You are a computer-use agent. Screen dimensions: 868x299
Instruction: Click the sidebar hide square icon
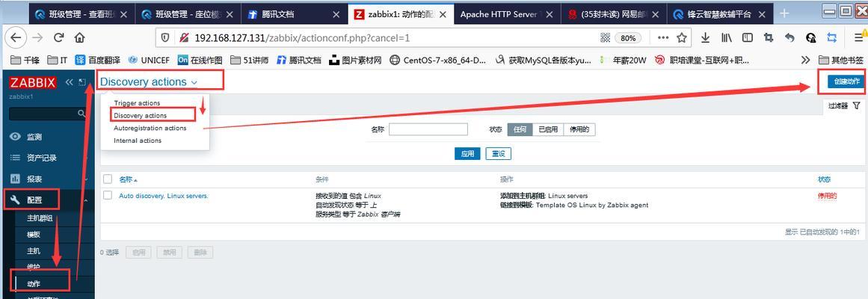(82, 82)
